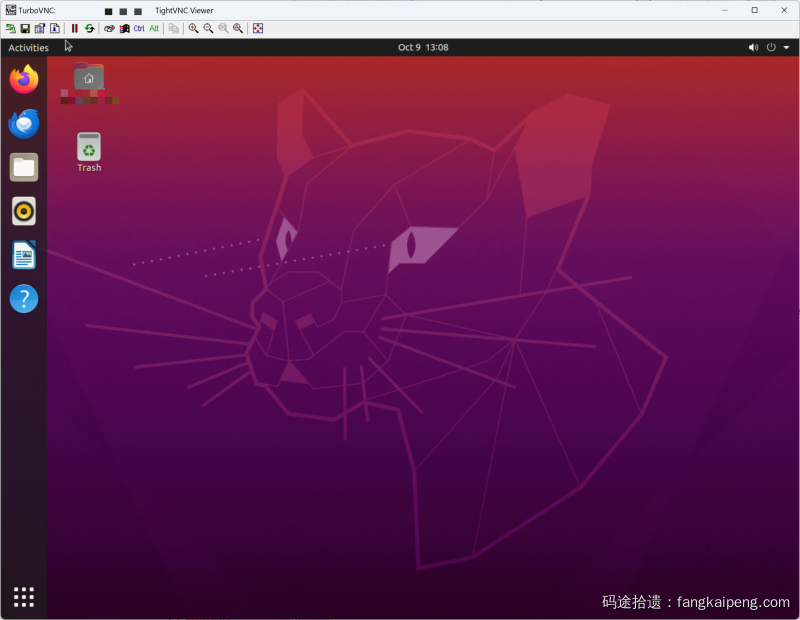Open the Oct 9 13:08 clock dropdown
800x620 pixels.
(x=422, y=47)
